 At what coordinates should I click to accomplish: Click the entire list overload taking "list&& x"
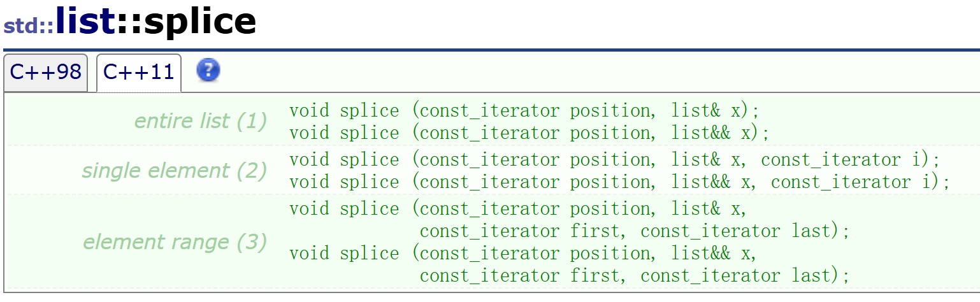tap(529, 133)
